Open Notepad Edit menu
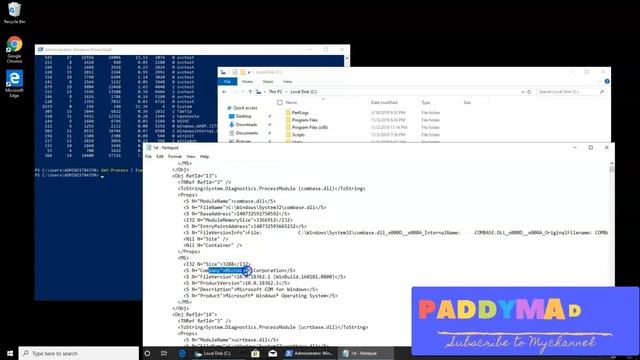 point(160,156)
